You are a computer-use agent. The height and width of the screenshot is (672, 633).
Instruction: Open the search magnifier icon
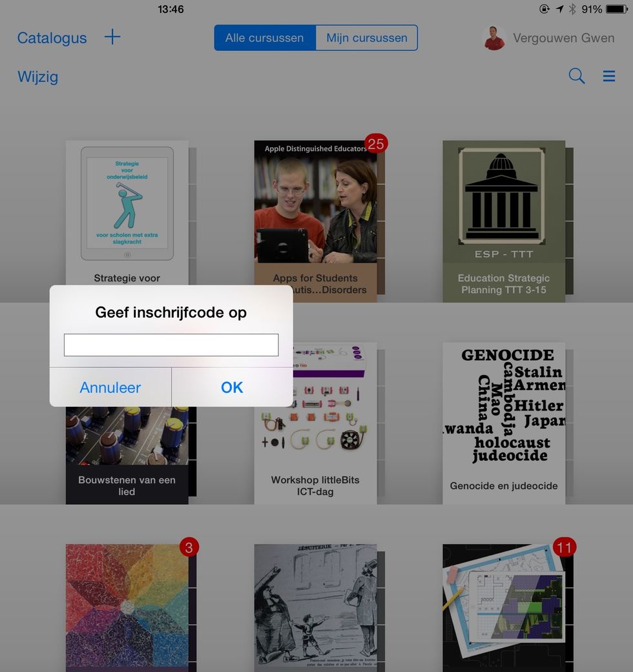pos(576,76)
